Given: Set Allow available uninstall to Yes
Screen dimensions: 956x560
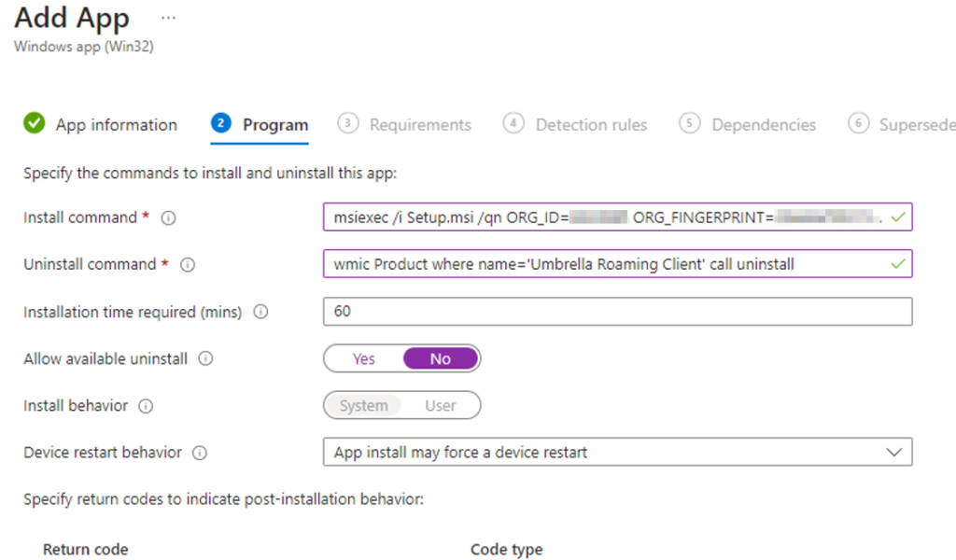Looking at the screenshot, I should pyautogui.click(x=363, y=358).
